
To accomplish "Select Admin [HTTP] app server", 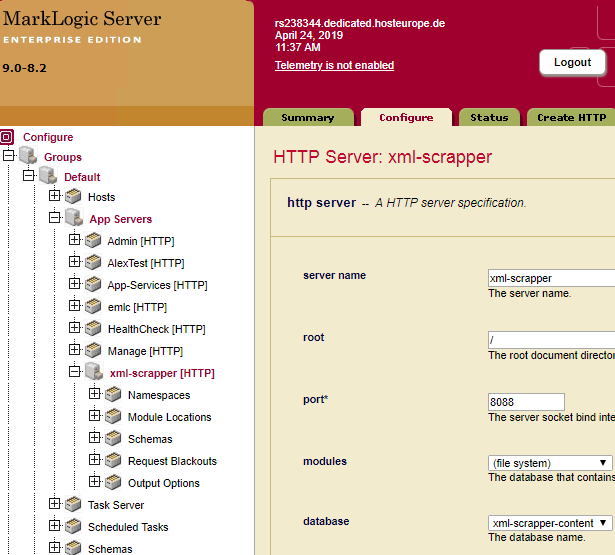I will click(x=141, y=241).
